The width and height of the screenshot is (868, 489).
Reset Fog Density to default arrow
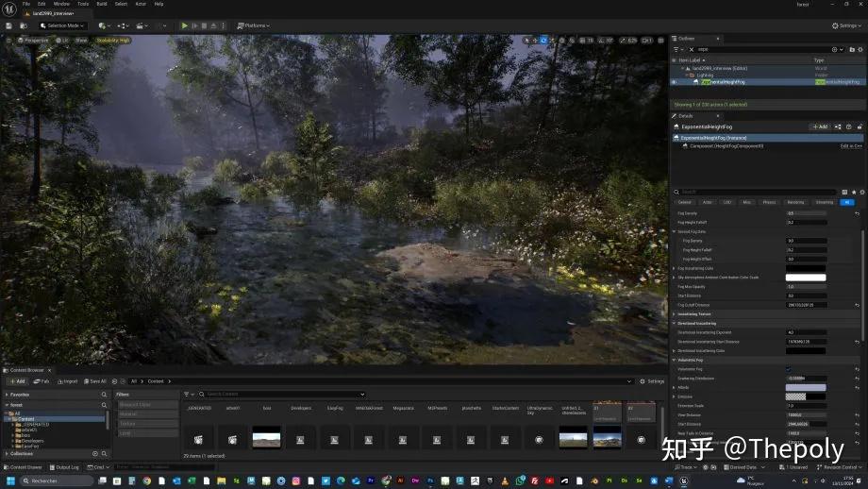[857, 213]
